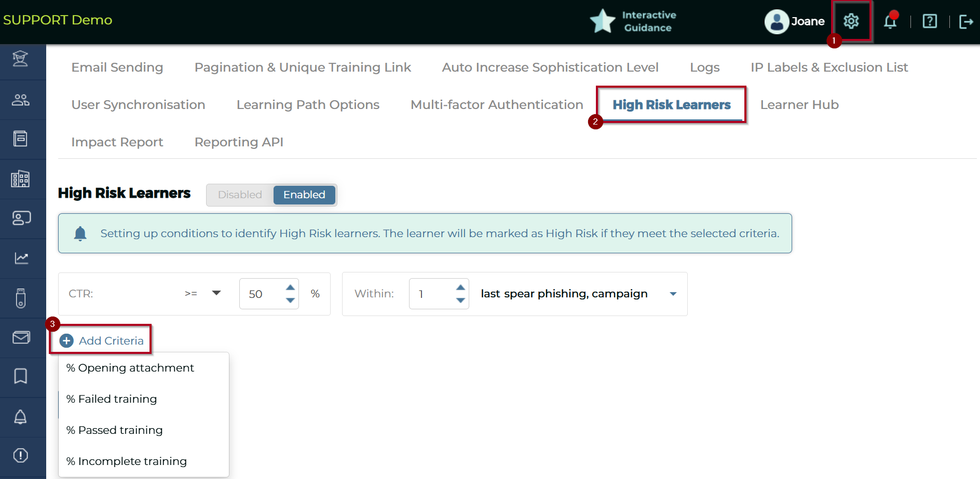
Task: Log out using the exit icon
Action: click(966, 21)
